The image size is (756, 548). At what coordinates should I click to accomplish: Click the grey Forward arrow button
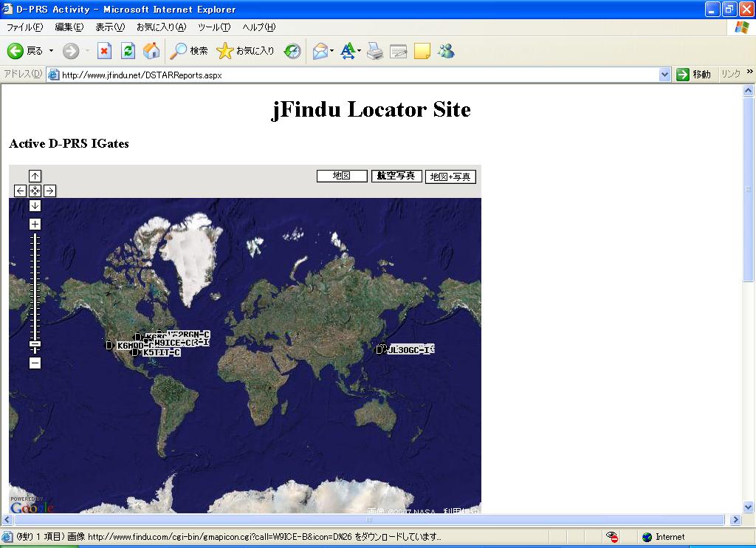click(71, 51)
